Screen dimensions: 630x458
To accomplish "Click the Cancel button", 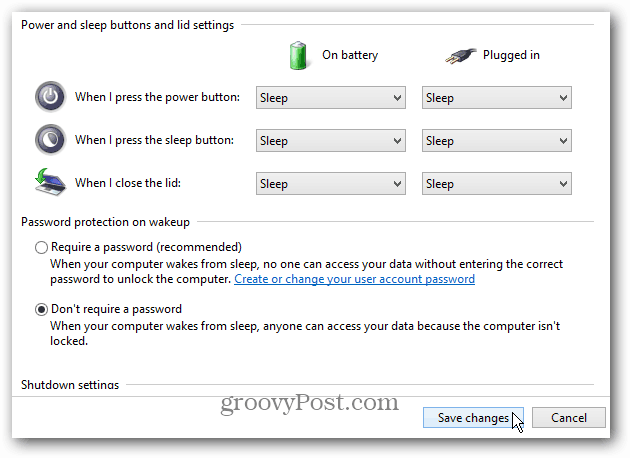I will coord(569,418).
